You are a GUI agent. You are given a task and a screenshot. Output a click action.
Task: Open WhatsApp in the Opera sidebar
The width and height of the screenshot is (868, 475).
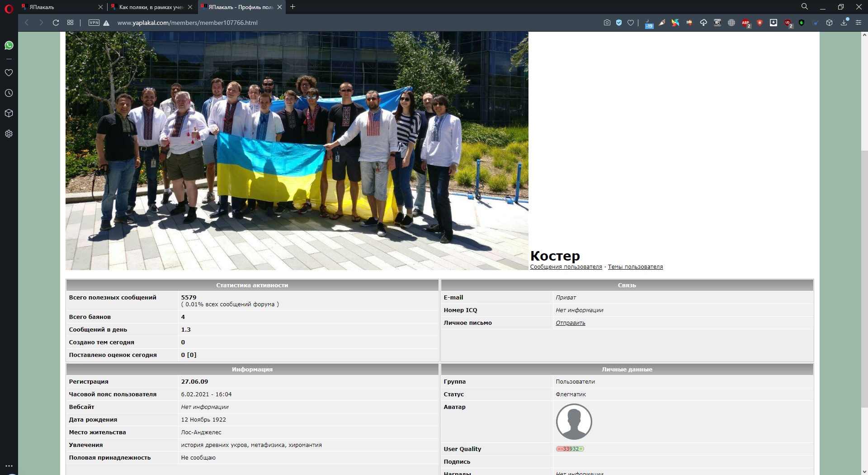[9, 45]
